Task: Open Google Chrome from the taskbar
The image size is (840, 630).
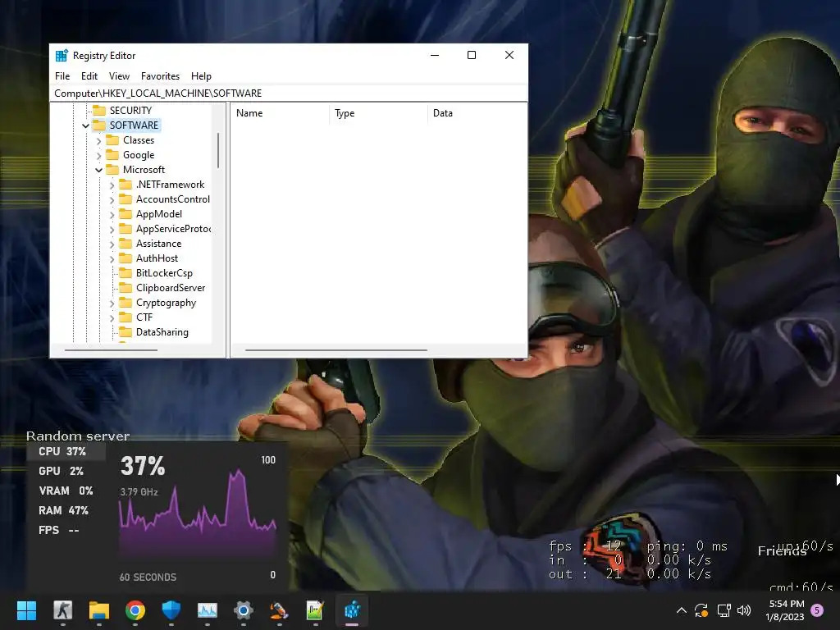Action: (x=135, y=610)
